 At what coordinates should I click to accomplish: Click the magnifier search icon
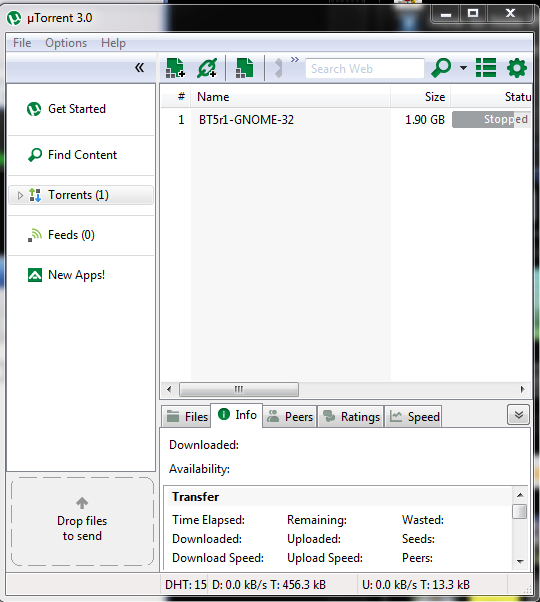click(441, 68)
